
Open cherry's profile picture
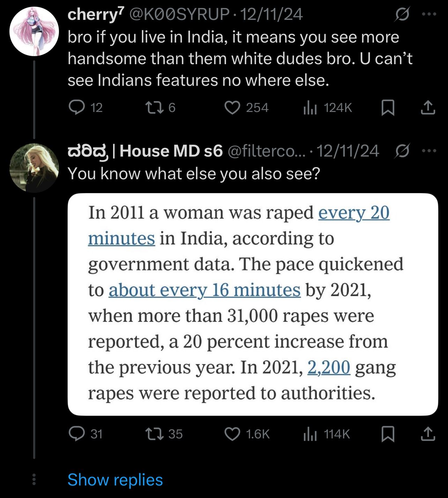pyautogui.click(x=34, y=31)
